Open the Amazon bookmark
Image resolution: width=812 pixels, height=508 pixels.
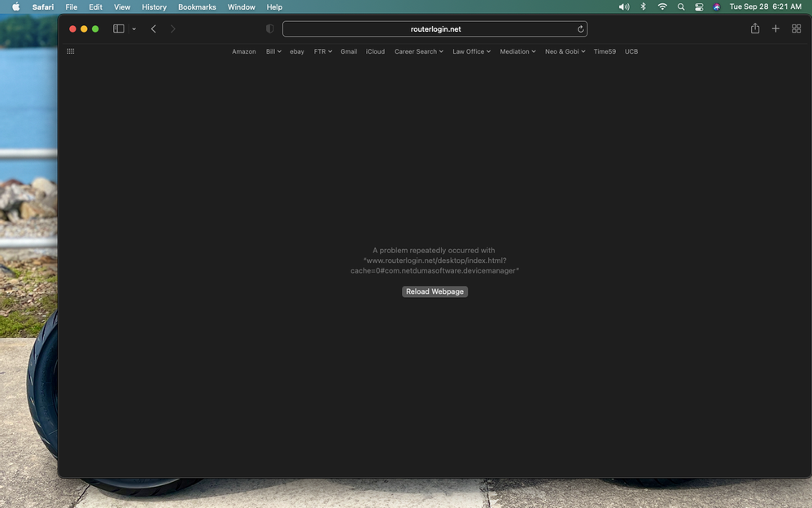(244, 51)
